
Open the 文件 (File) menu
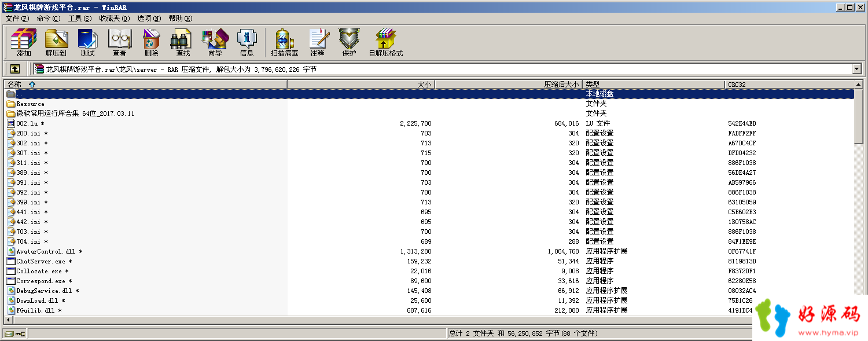click(x=17, y=19)
